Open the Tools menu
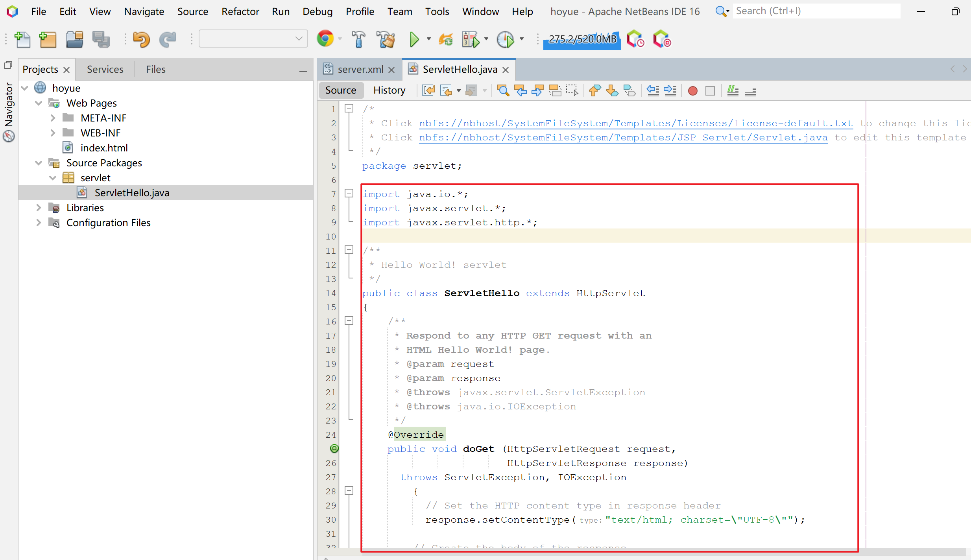This screenshot has width=971, height=560. pos(437,11)
